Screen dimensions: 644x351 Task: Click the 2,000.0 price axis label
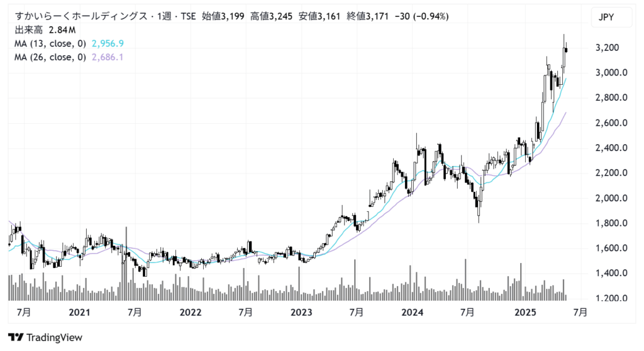point(611,198)
